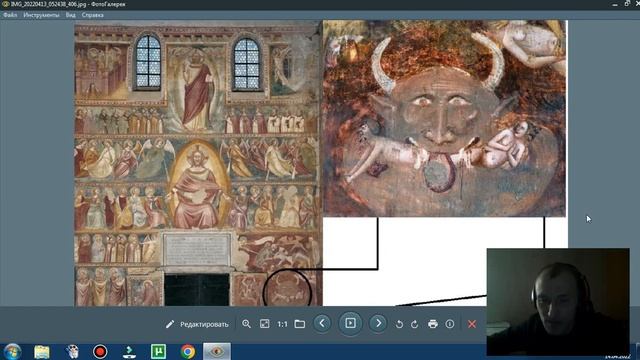Show image information
Screen dimensions: 640x360
tap(450, 324)
